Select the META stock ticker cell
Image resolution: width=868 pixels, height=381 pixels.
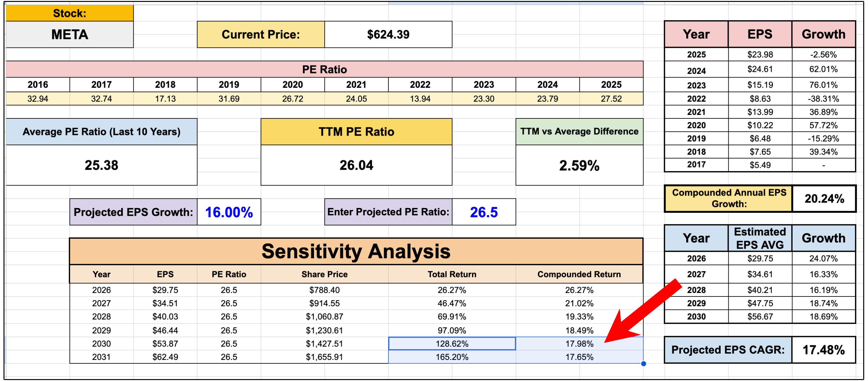[70, 34]
